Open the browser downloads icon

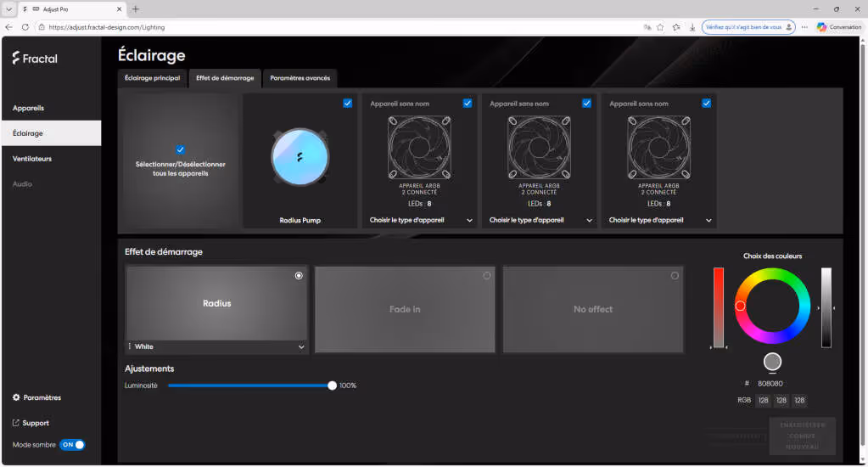click(692, 26)
